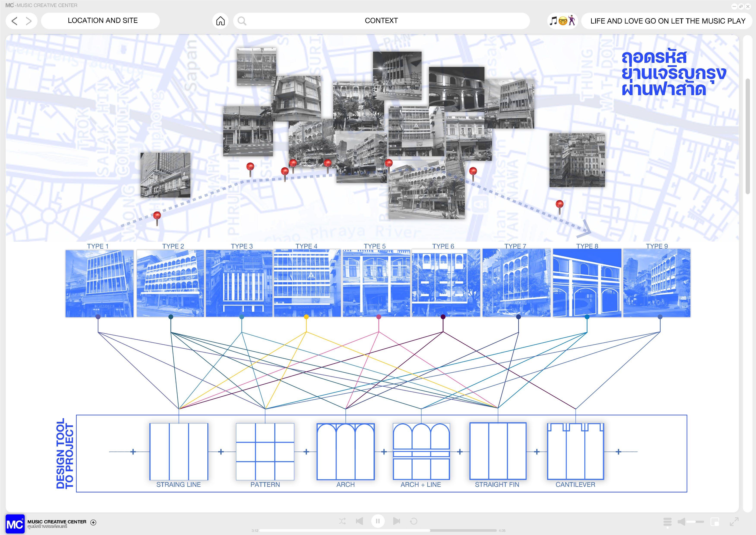This screenshot has width=756, height=535.
Task: Click the search magnifier icon
Action: [242, 21]
